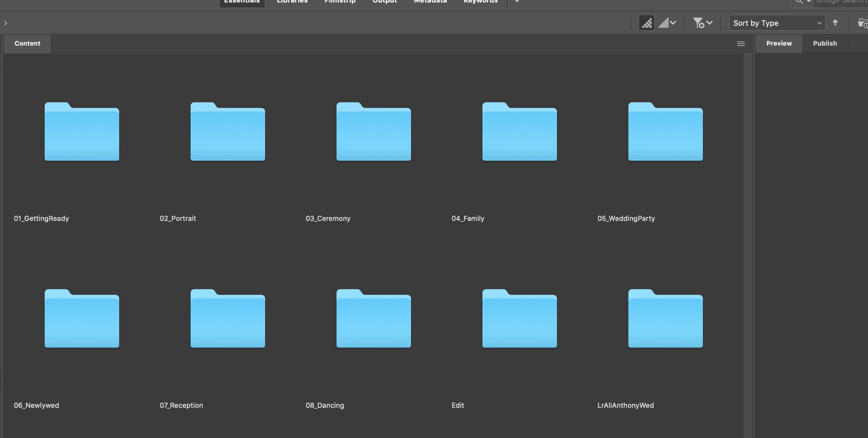Click the 07_Reception folder icon
Screen dimensions: 868x438
(x=227, y=318)
